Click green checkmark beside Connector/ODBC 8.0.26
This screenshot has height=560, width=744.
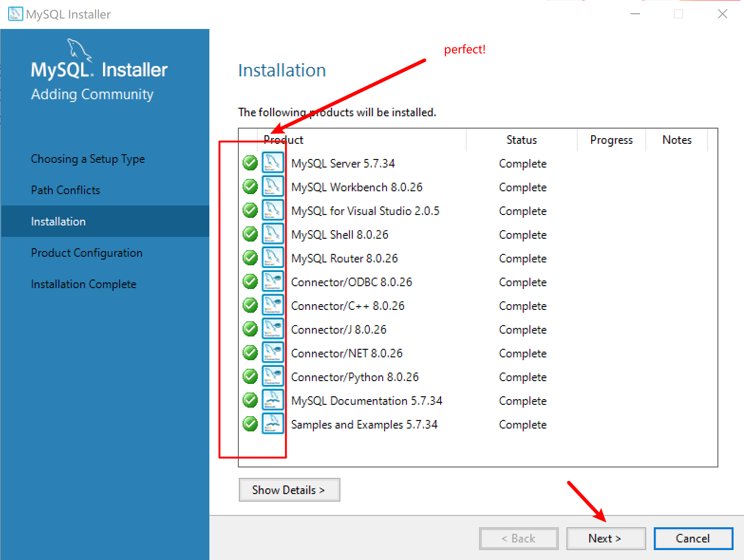click(x=250, y=281)
